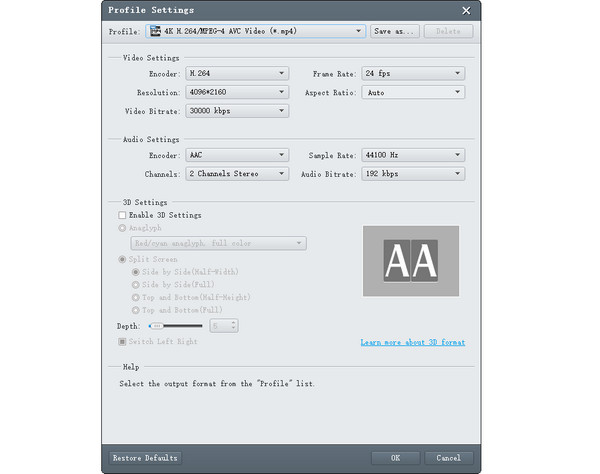The height and width of the screenshot is (474, 600).
Task: Click the Depth value stepper arrows
Action: coord(234,326)
